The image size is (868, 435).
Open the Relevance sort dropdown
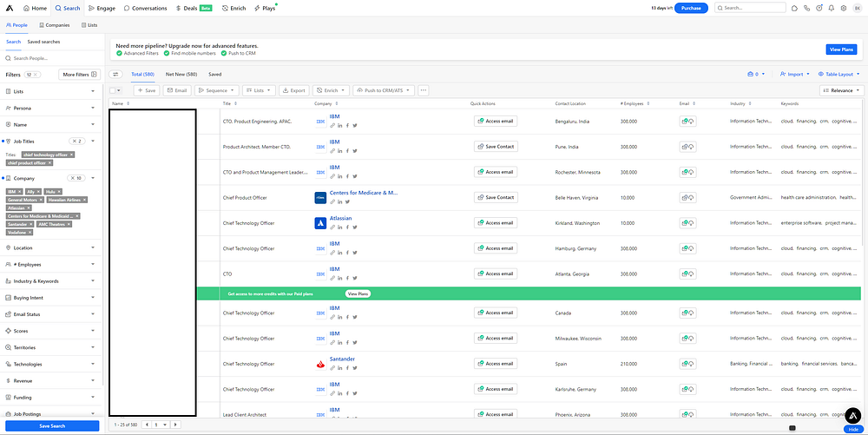click(842, 90)
